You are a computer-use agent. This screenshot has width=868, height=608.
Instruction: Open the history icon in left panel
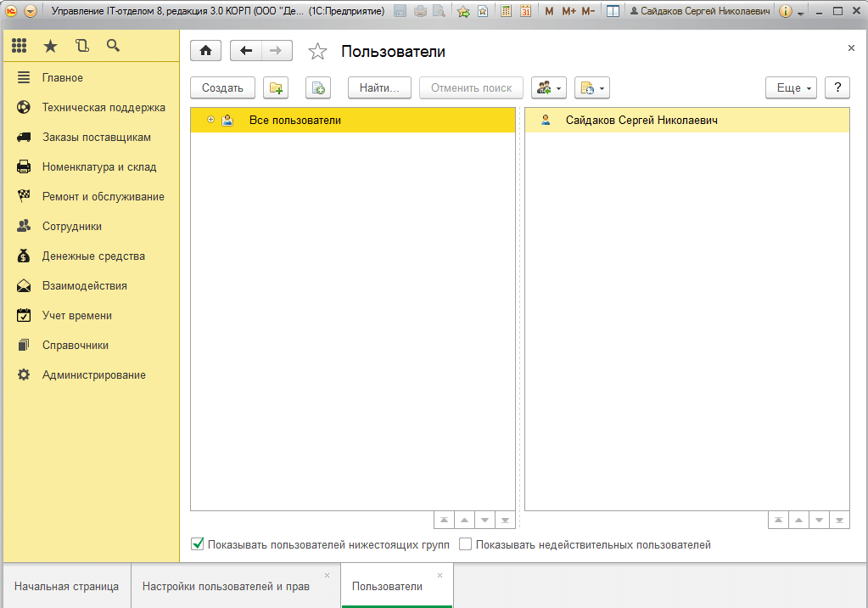coord(82,46)
